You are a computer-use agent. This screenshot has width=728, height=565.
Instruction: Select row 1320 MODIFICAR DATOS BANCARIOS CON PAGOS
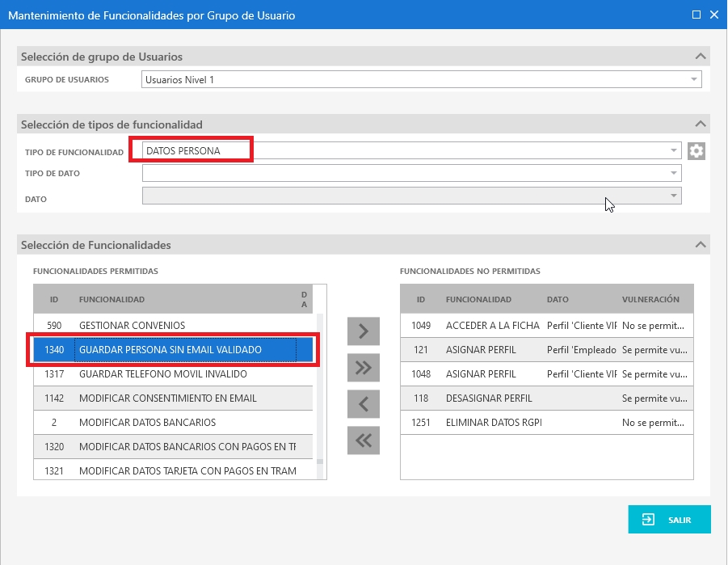pyautogui.click(x=173, y=446)
